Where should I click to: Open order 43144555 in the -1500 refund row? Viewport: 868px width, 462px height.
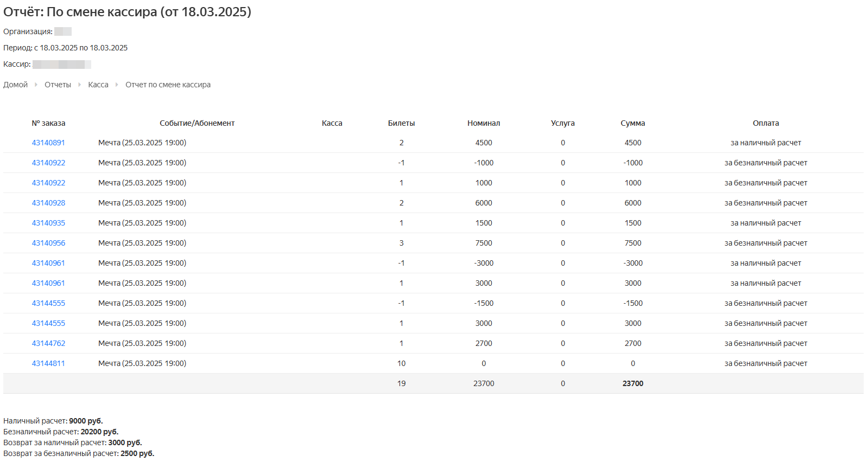[48, 303]
